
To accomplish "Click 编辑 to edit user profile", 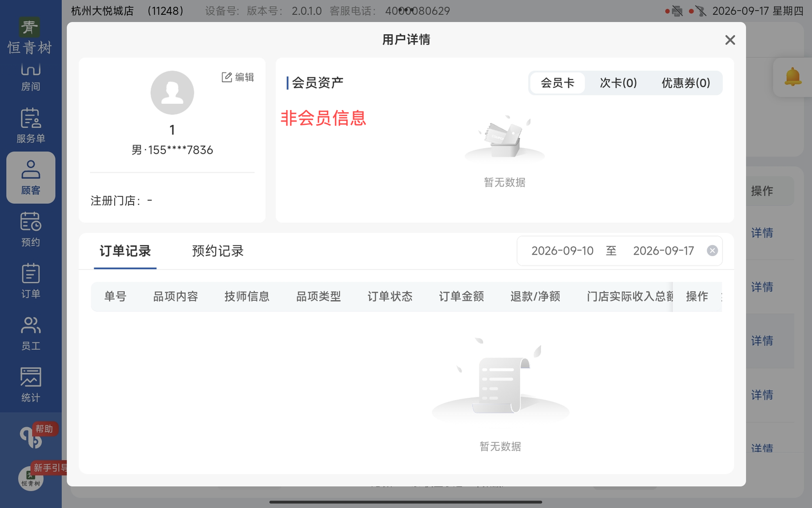I will tap(238, 77).
